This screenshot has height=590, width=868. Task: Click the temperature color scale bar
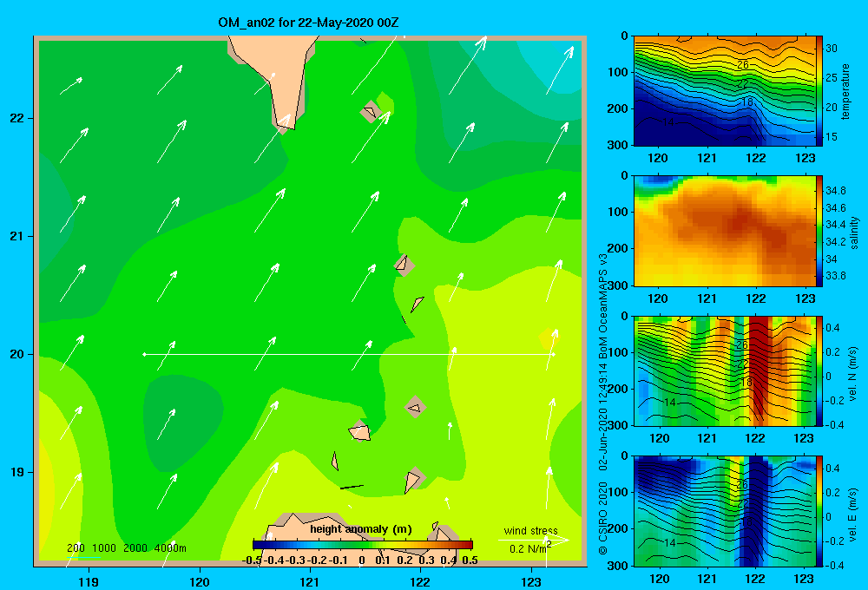click(x=819, y=91)
